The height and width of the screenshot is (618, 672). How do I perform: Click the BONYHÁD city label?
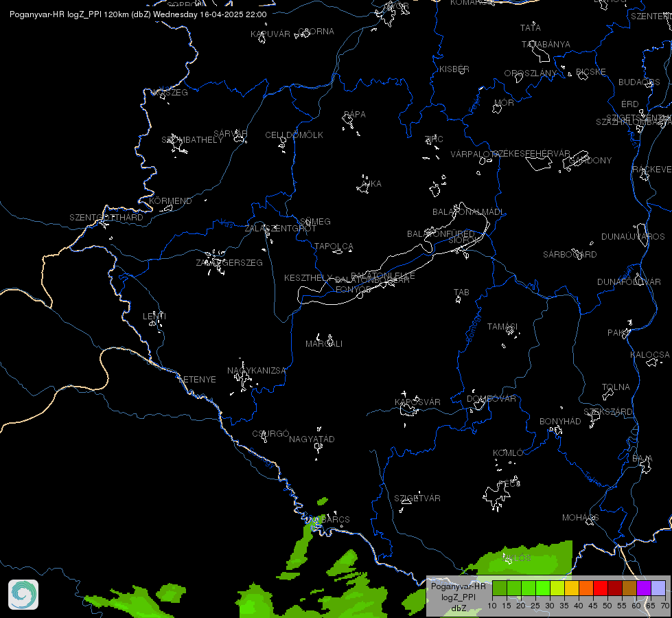coord(560,422)
